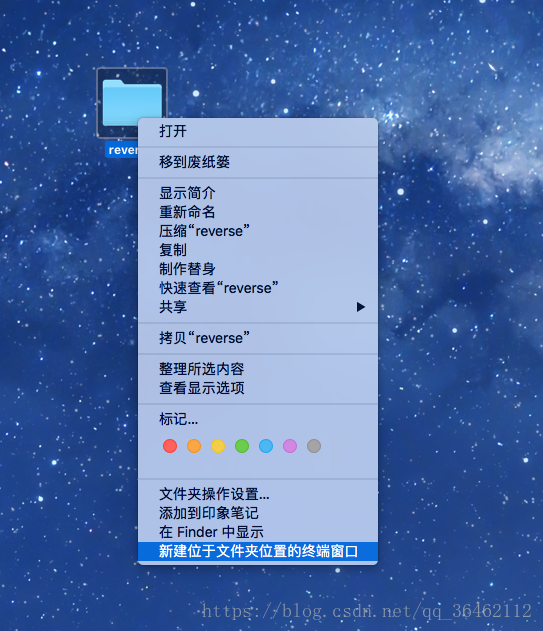Screen dimensions: 543x631
Task: Select 拷贝"reverse" menu item
Action: [258, 338]
